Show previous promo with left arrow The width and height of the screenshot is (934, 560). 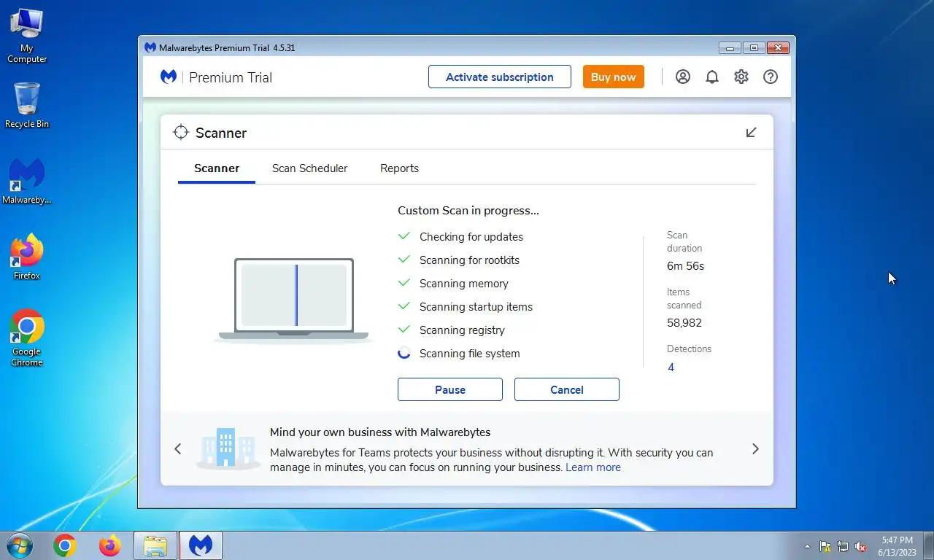[177, 449]
